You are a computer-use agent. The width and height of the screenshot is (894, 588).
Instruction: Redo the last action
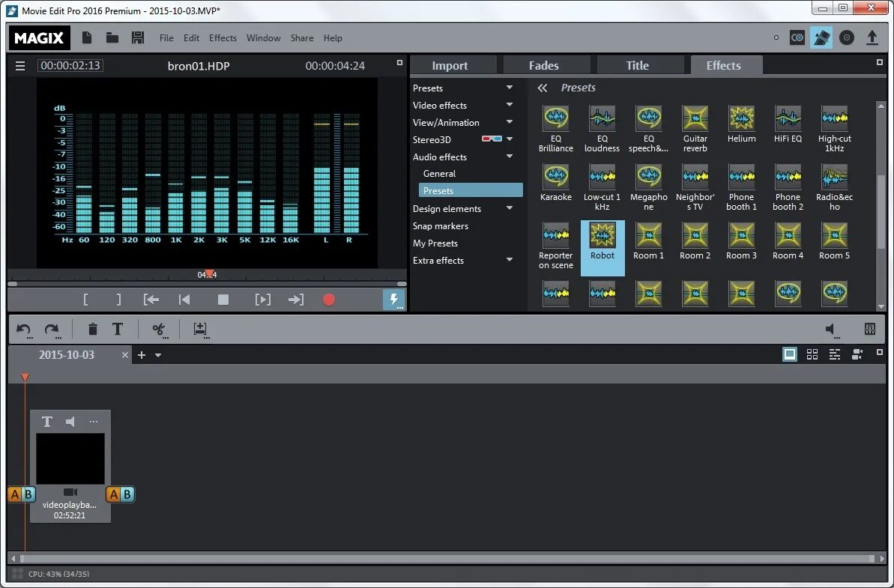[x=52, y=330]
